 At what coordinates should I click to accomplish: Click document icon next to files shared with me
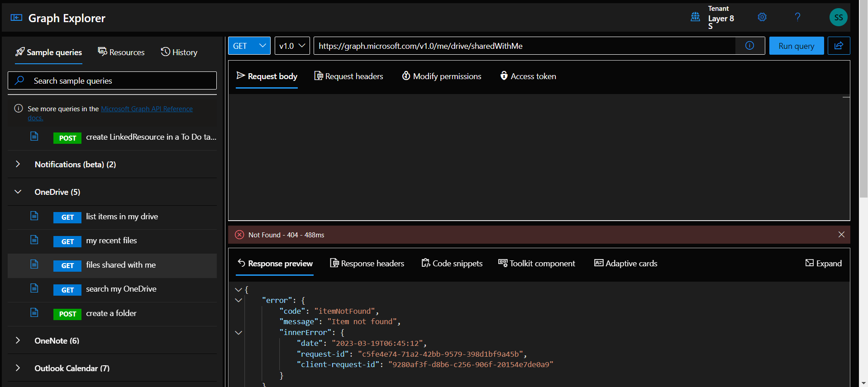(x=34, y=264)
